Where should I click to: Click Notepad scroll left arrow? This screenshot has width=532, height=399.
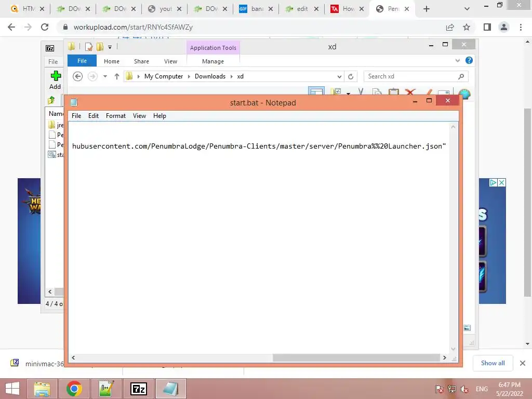pyautogui.click(x=73, y=357)
